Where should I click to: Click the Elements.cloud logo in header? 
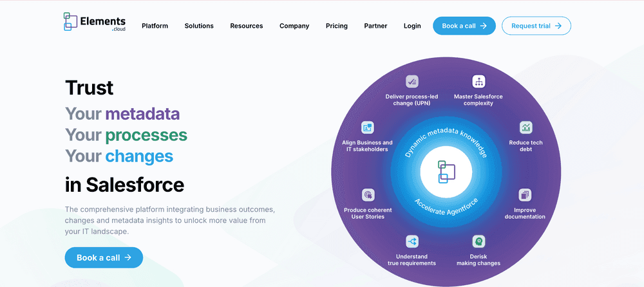pos(95,22)
